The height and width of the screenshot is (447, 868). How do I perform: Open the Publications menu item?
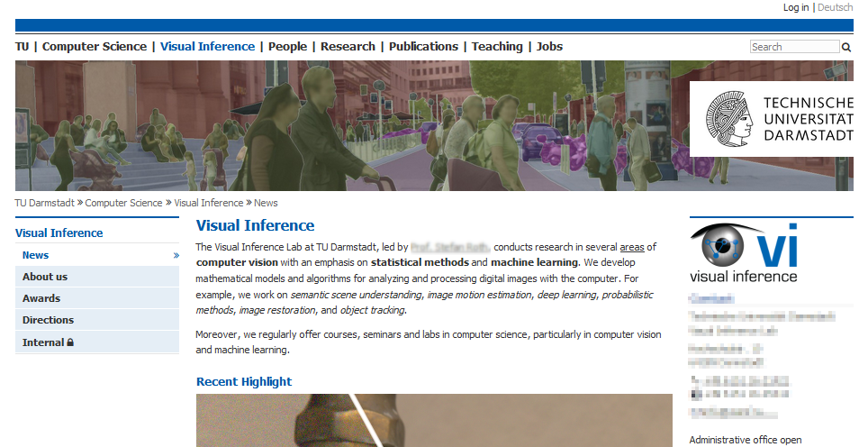pos(423,47)
